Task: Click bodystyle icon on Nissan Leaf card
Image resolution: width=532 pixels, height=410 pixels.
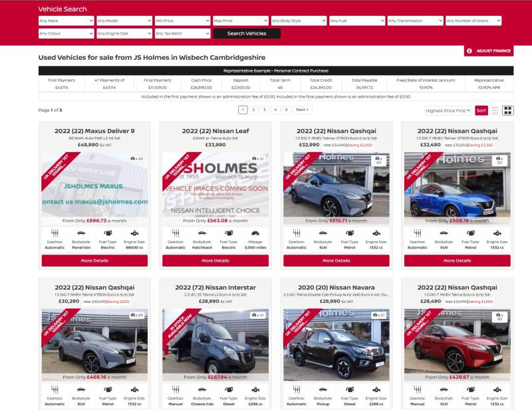Action: click(x=202, y=233)
